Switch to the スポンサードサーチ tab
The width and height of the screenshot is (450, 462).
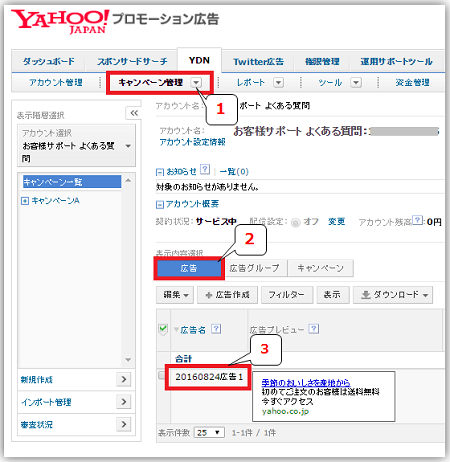[132, 61]
